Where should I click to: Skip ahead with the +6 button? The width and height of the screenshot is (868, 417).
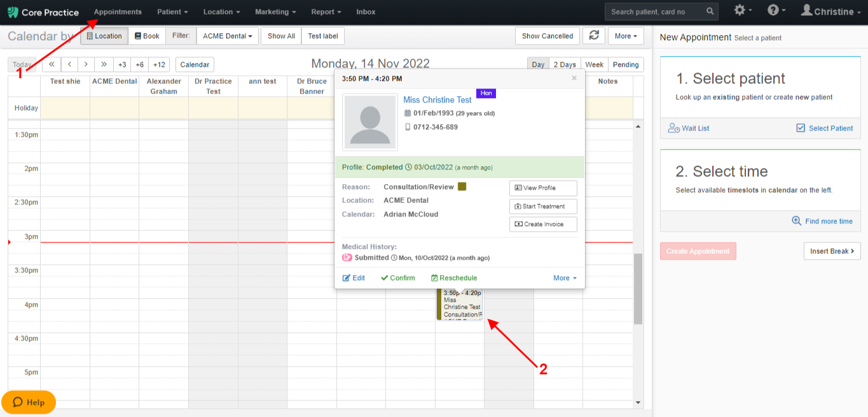[141, 64]
